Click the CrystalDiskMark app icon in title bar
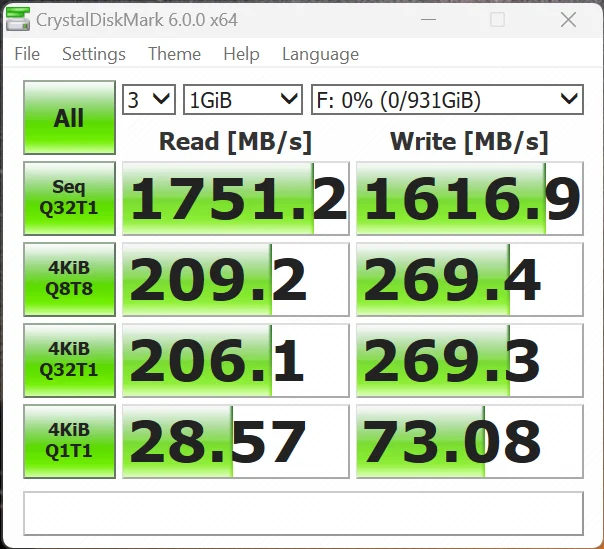The image size is (604, 549). tap(18, 19)
